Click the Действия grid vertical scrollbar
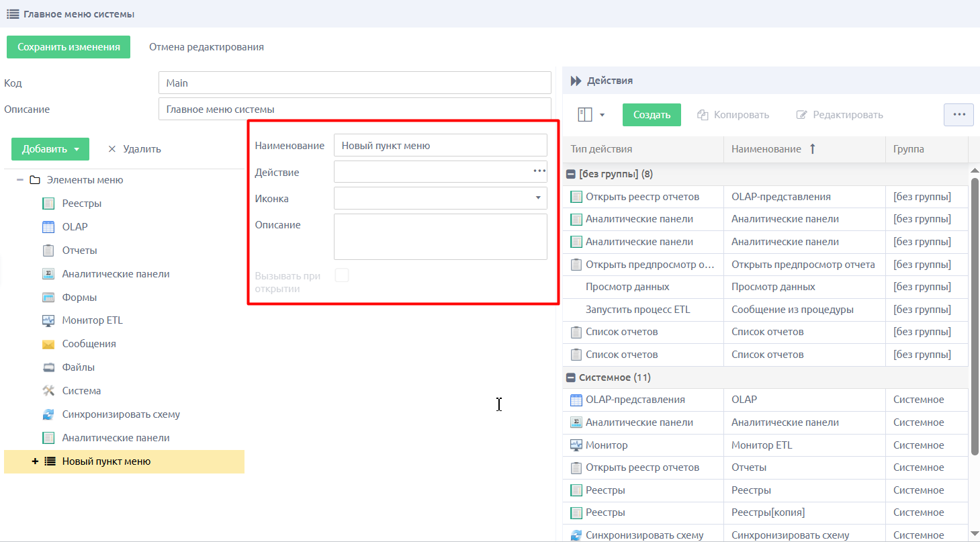 tap(975, 316)
